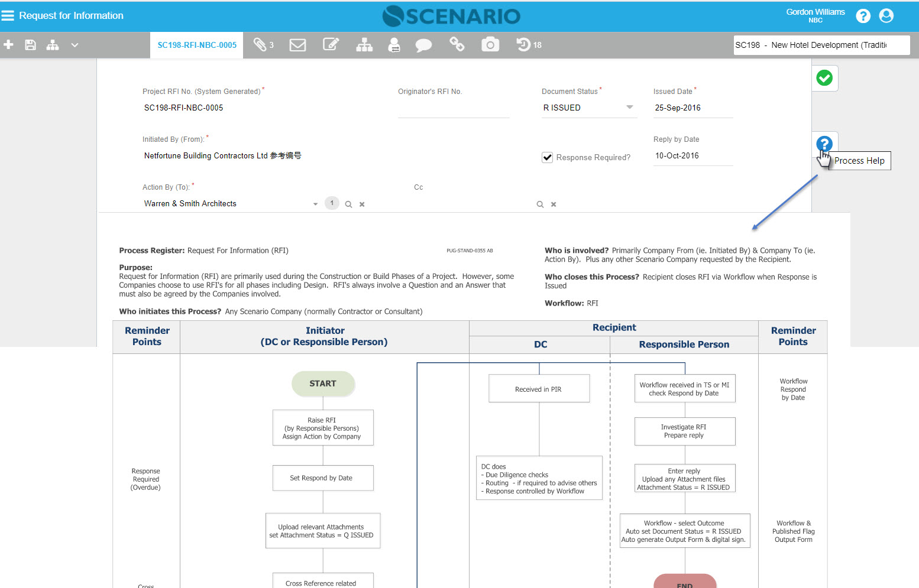Screen dimensions: 919x588
Task: Open the user profile account icon
Action: click(886, 16)
